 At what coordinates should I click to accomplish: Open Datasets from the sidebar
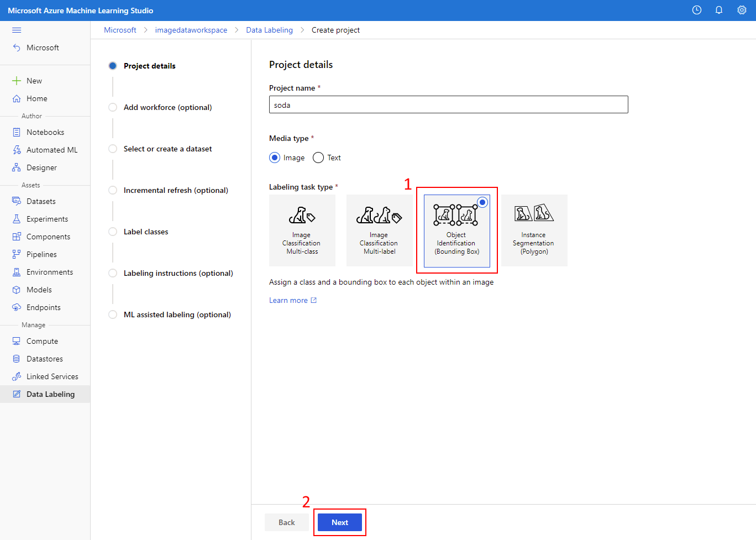pyautogui.click(x=45, y=201)
